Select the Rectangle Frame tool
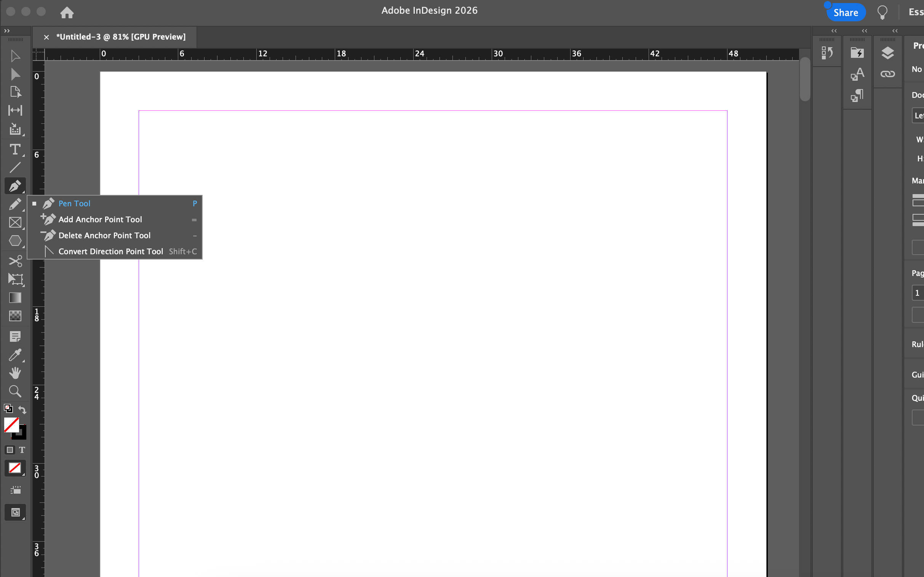The image size is (924, 577). point(15,223)
